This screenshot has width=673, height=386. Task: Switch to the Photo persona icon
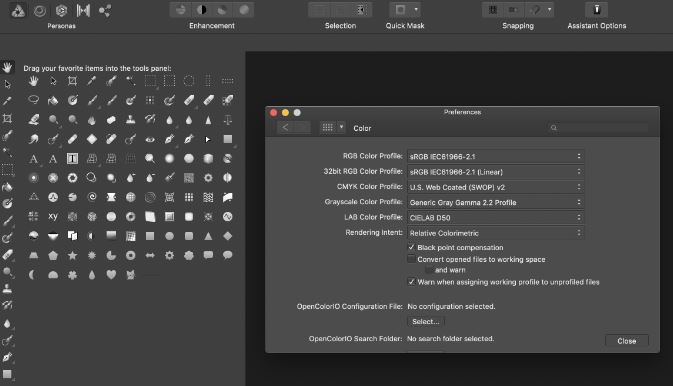tap(18, 10)
